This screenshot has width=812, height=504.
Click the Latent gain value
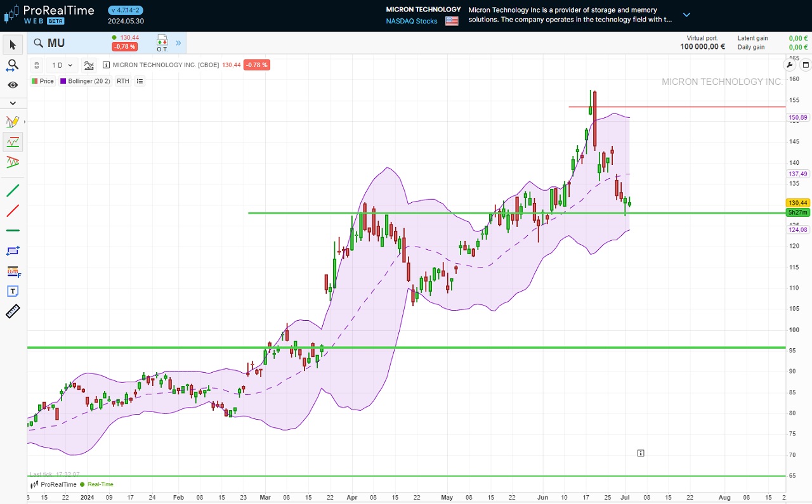point(798,38)
